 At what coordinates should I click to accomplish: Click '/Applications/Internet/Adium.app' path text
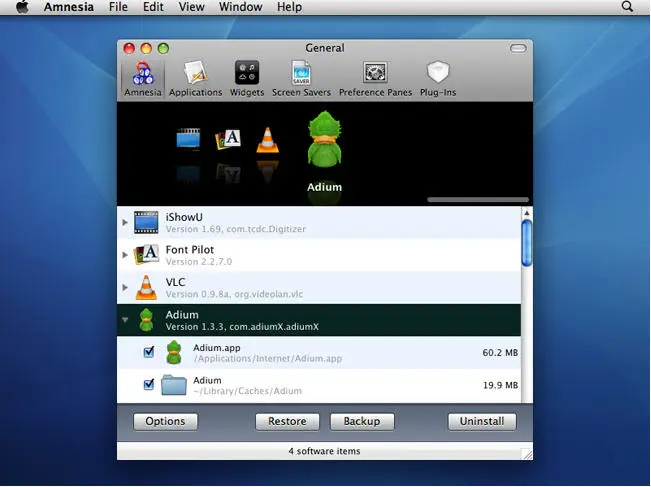click(x=268, y=359)
